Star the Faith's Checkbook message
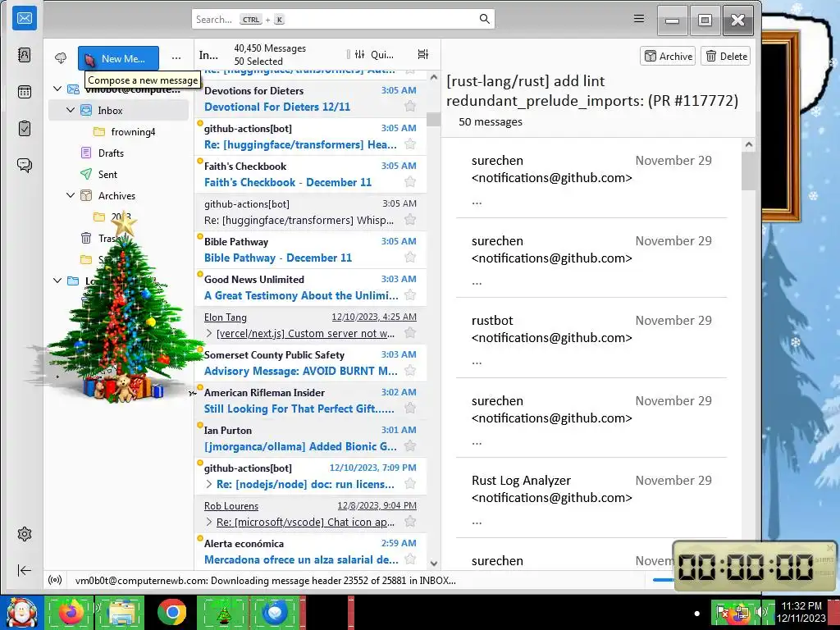Screen dimensions: 840x630 point(410,181)
